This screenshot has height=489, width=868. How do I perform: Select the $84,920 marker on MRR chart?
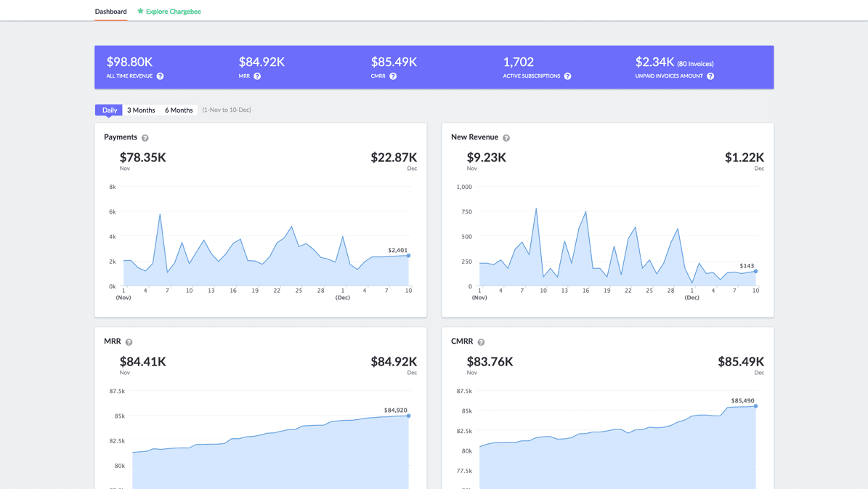[408, 415]
